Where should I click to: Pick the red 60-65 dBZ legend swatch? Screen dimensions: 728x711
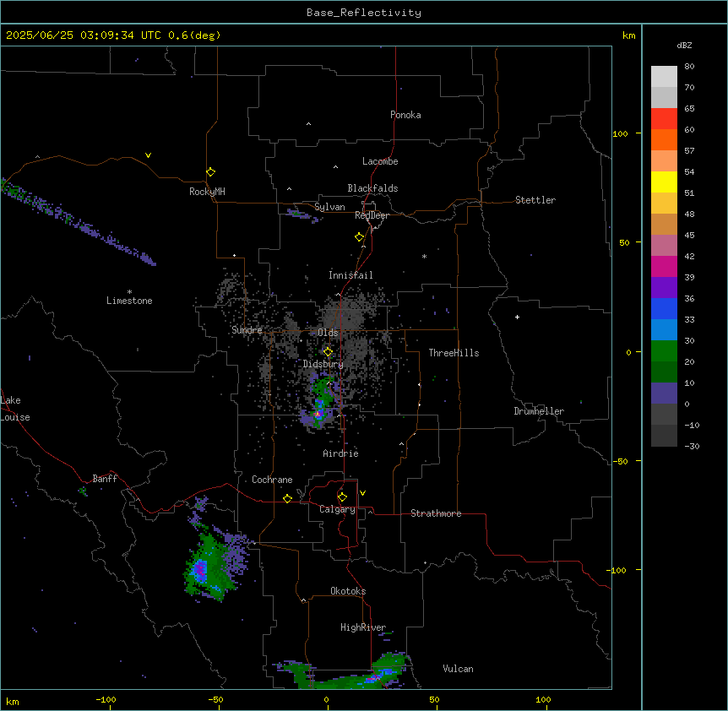point(664,119)
